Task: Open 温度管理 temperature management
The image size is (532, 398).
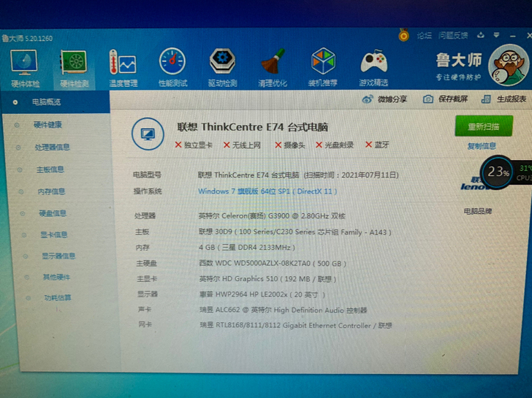Action: [x=123, y=68]
